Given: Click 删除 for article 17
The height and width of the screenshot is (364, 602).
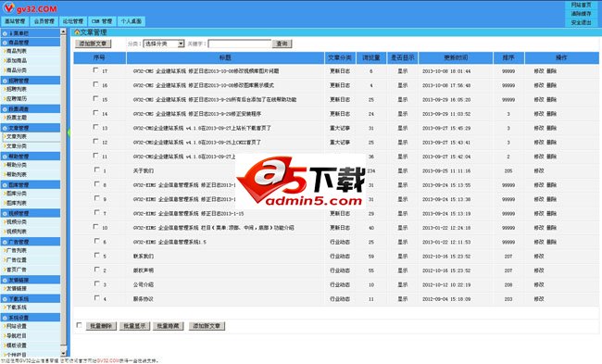Looking at the screenshot, I should click(x=551, y=71).
